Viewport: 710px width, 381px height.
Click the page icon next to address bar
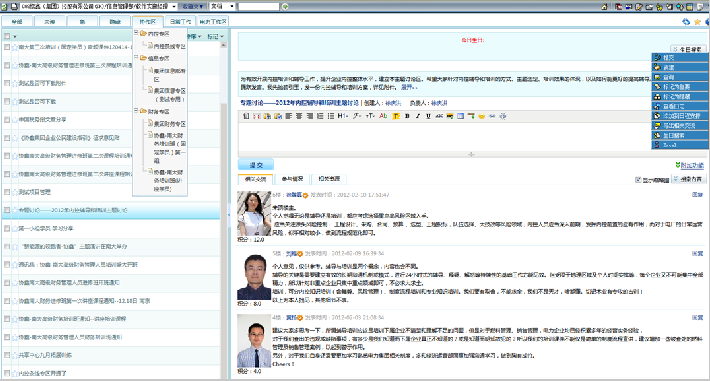[14, 6]
